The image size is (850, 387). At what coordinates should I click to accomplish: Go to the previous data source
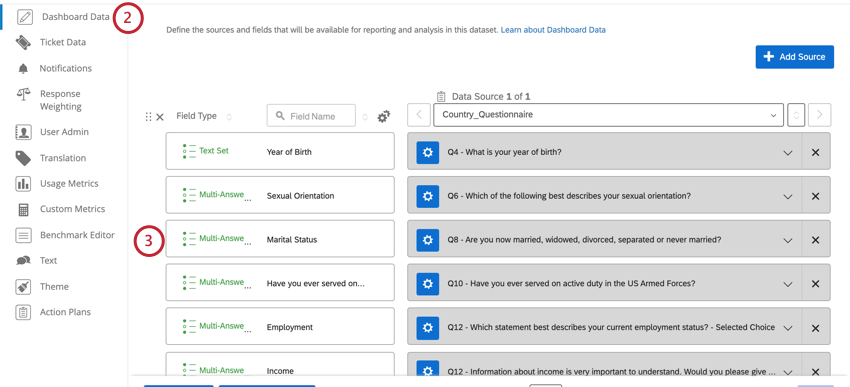(419, 115)
